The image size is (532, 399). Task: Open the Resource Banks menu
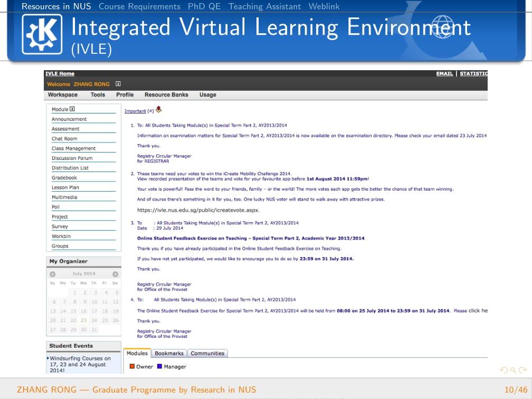166,94
